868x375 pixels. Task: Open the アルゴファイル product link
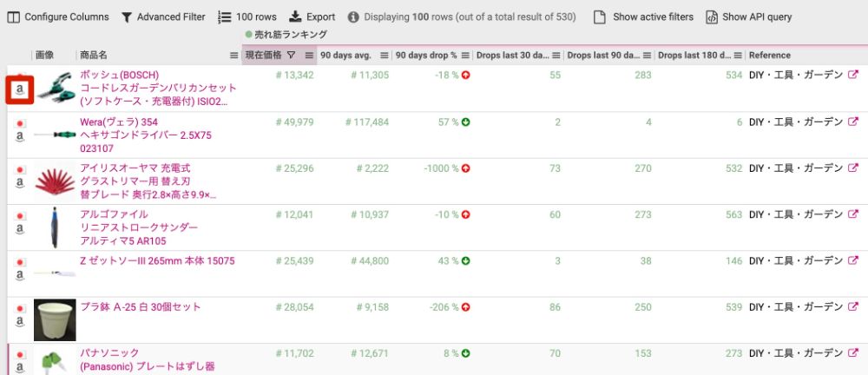tap(138, 227)
